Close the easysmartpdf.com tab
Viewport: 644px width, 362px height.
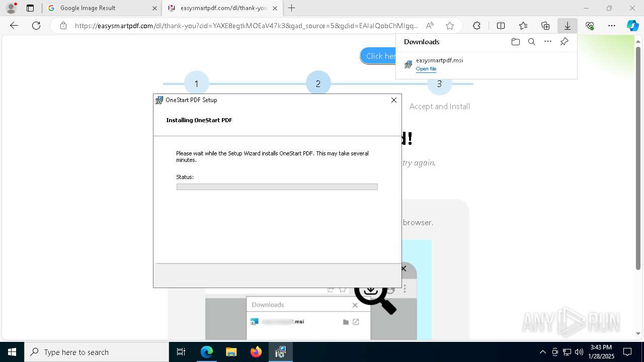pyautogui.click(x=275, y=8)
